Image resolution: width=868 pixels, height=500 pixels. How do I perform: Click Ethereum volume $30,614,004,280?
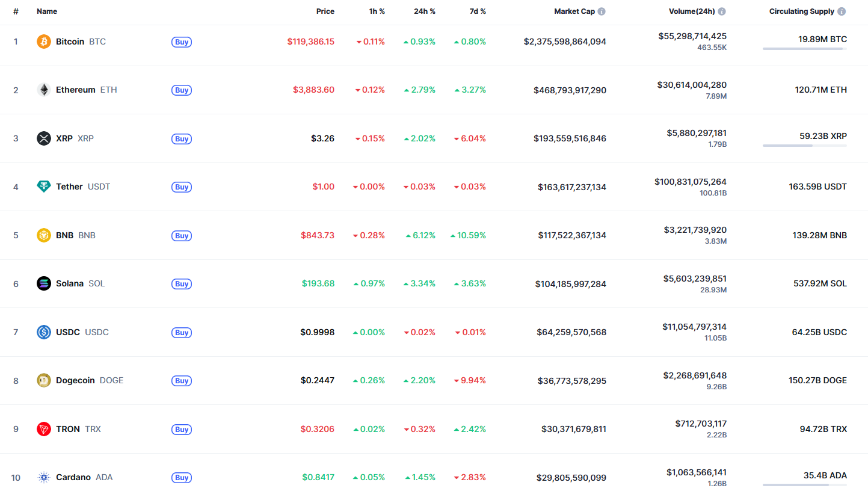tap(692, 85)
